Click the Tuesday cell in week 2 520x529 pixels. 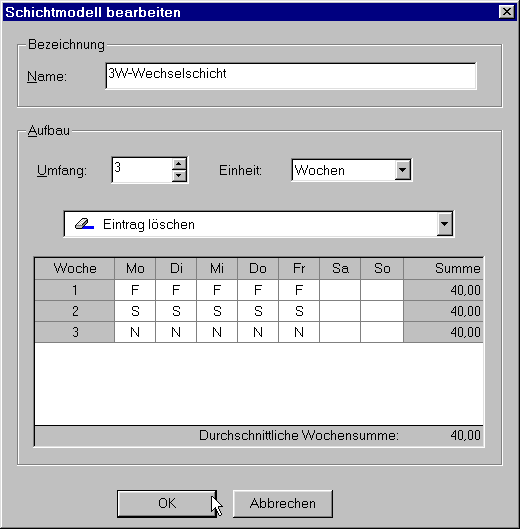click(x=176, y=311)
